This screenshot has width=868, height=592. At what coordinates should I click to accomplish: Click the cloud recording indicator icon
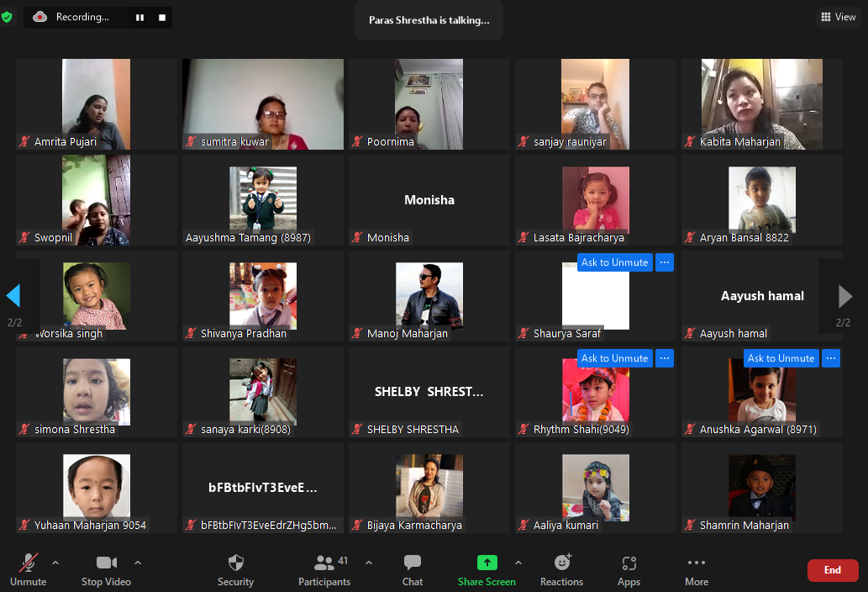(x=39, y=17)
